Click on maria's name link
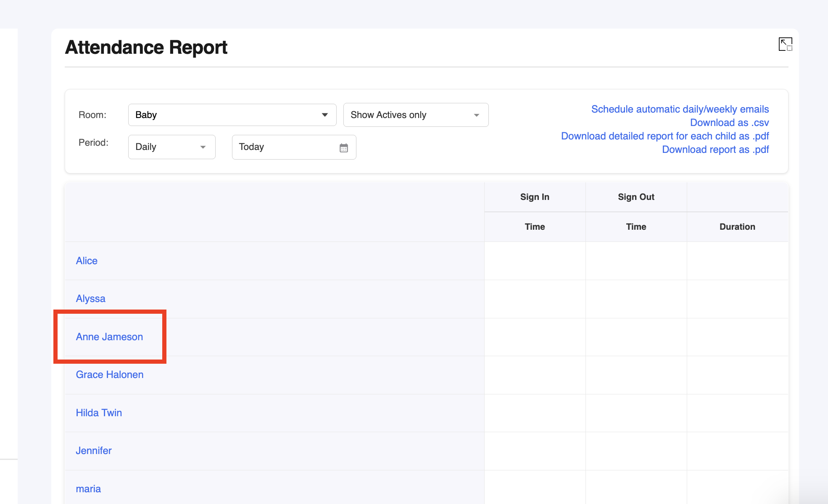The height and width of the screenshot is (504, 828). (88, 489)
